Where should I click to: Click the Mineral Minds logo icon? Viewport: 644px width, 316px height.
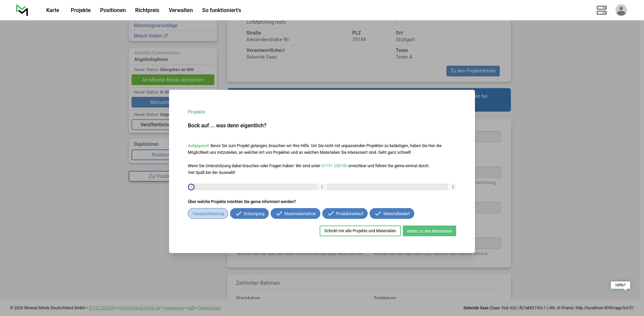[x=22, y=10]
